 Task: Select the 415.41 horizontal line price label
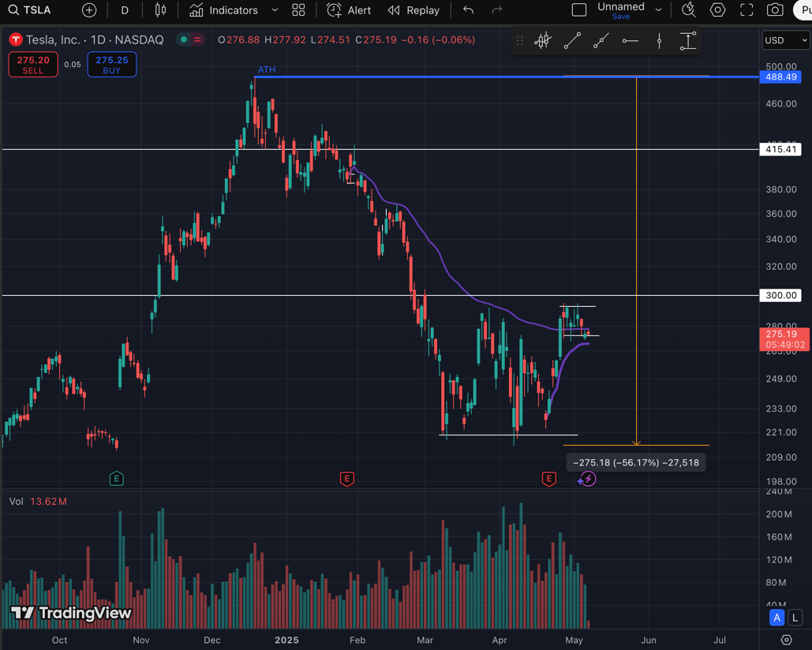click(780, 150)
